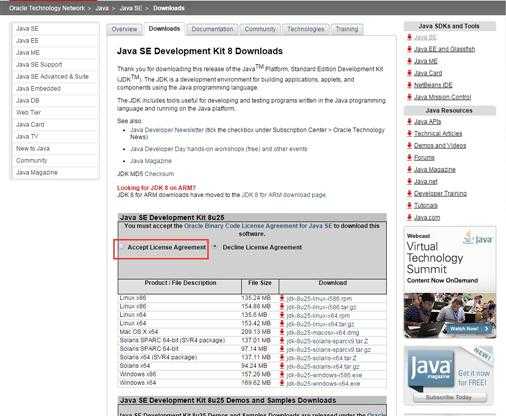Download jdk-8u25-linux-i586.tar.gz file link
Viewport: 506px width, 416px height.
click(x=321, y=307)
